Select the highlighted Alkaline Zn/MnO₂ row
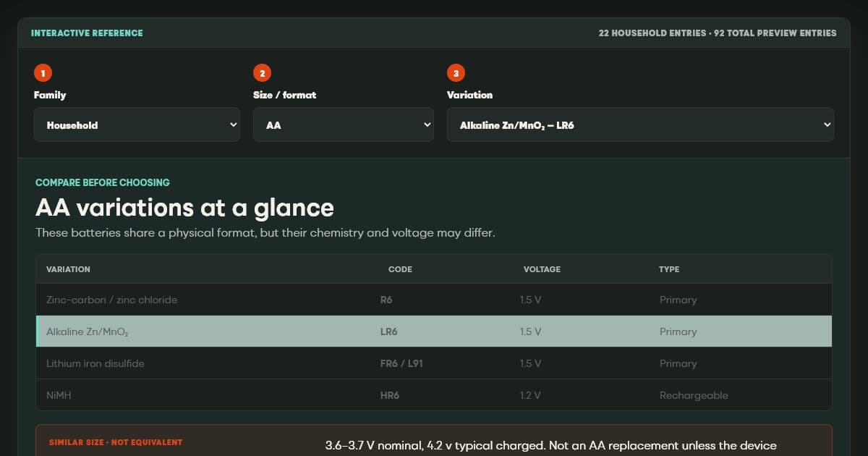Screen dimensions: 868x456 434,332
